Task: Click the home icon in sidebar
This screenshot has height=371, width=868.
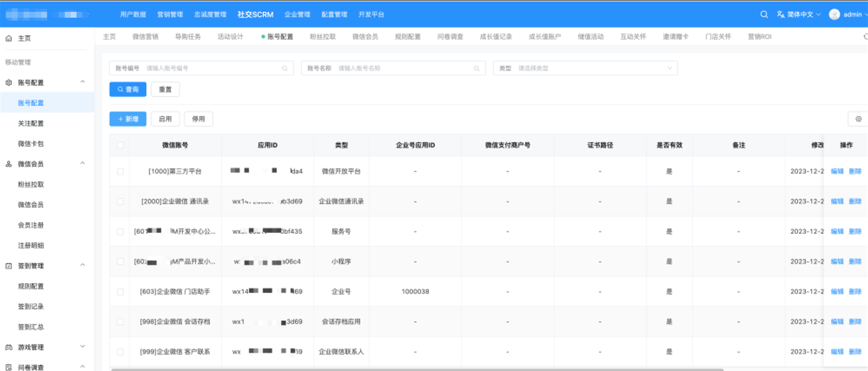Action: [x=9, y=38]
